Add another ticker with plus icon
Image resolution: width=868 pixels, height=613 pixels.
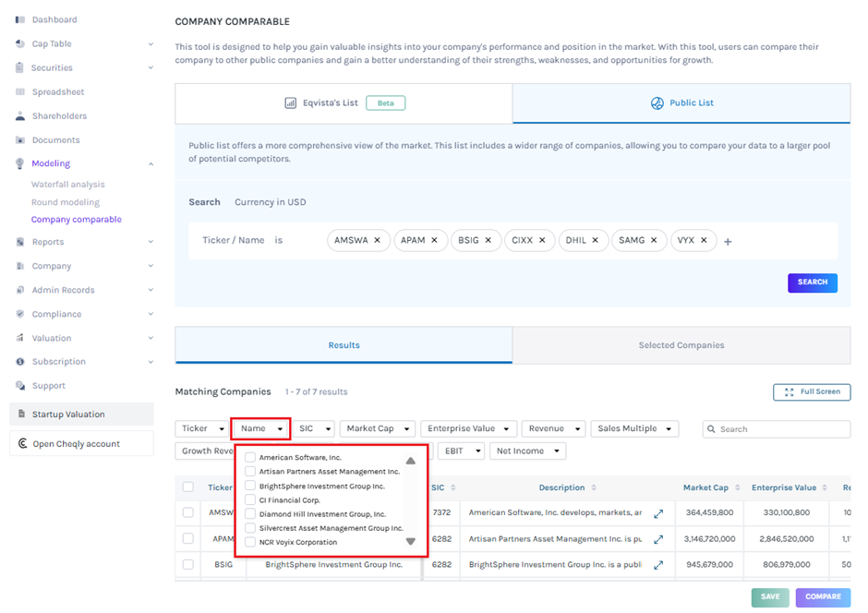coord(728,242)
